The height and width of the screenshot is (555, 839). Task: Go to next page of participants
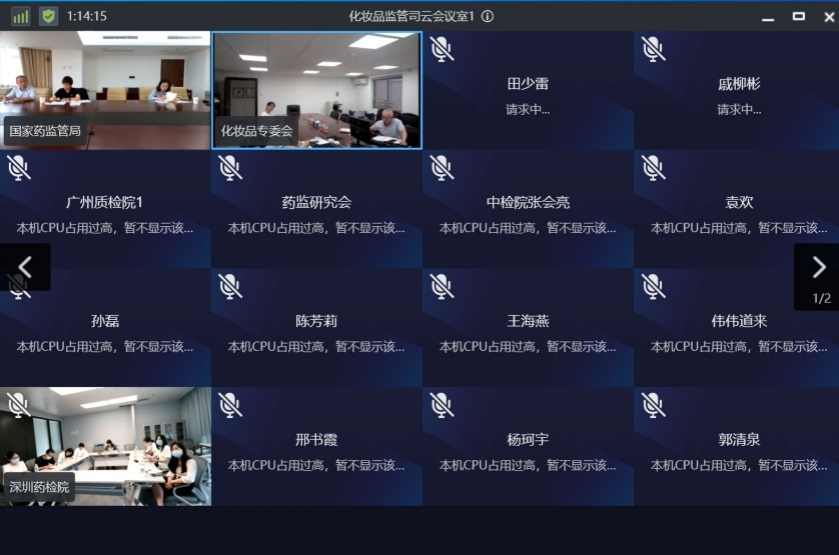pyautogui.click(x=819, y=267)
